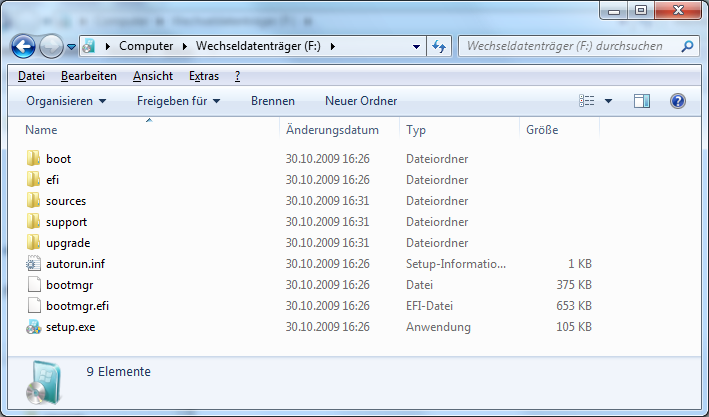Open the Freigeben für dropdown
This screenshot has height=417, width=709.
pos(178,101)
